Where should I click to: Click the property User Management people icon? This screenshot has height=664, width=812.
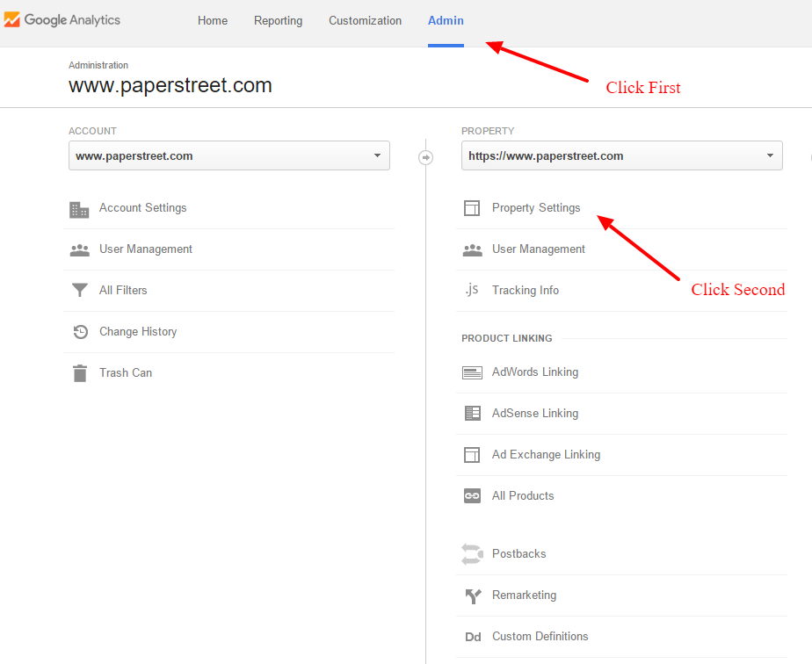[472, 250]
